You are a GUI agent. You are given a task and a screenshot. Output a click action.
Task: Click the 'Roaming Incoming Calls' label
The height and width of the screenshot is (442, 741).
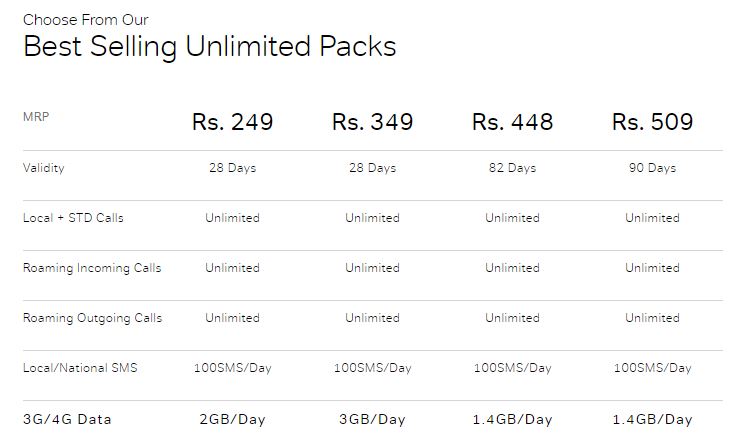click(x=92, y=268)
